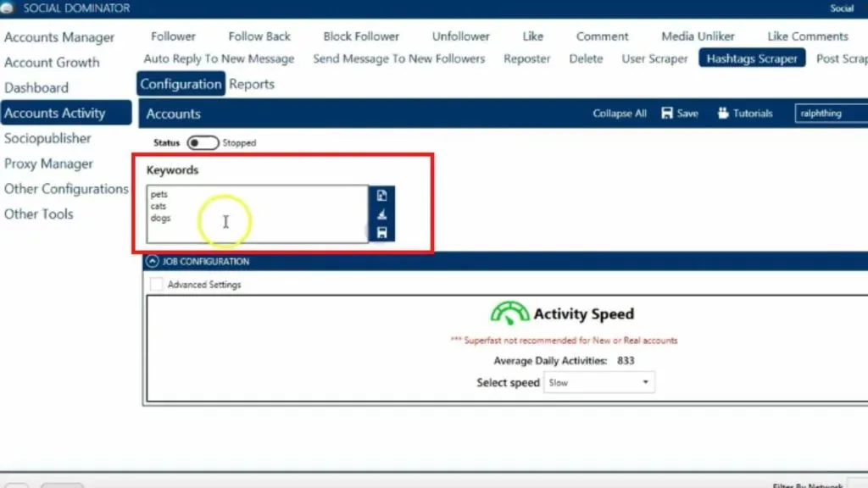Image resolution: width=868 pixels, height=488 pixels.
Task: Open the Select speed dropdown
Action: [x=599, y=383]
